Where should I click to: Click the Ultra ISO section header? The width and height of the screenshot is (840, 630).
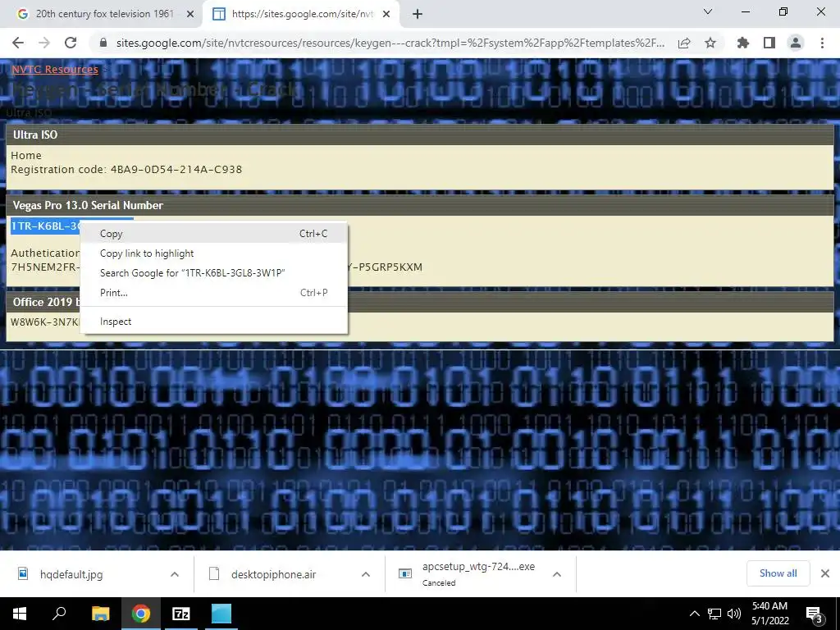(x=420, y=135)
